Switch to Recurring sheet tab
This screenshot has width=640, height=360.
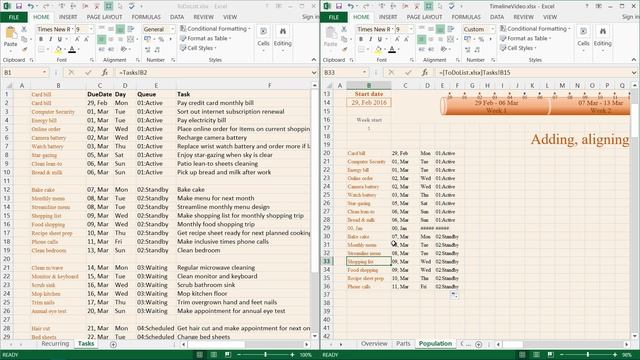(x=55, y=344)
